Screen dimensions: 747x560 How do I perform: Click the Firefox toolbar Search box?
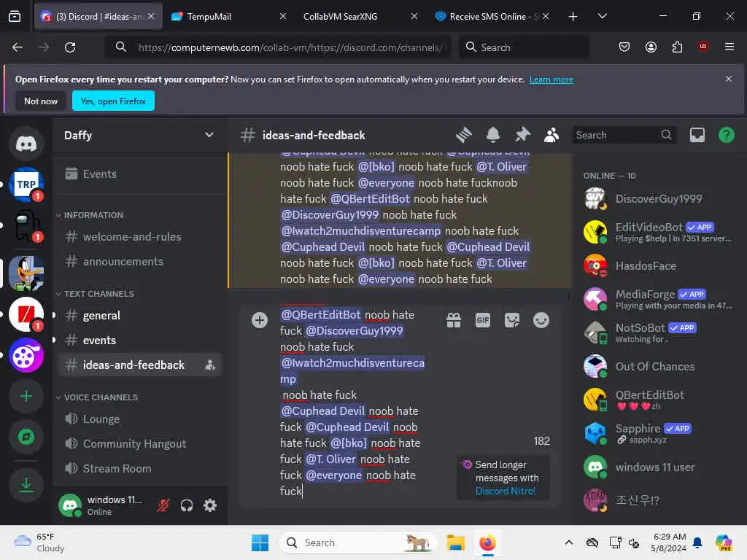click(x=524, y=47)
